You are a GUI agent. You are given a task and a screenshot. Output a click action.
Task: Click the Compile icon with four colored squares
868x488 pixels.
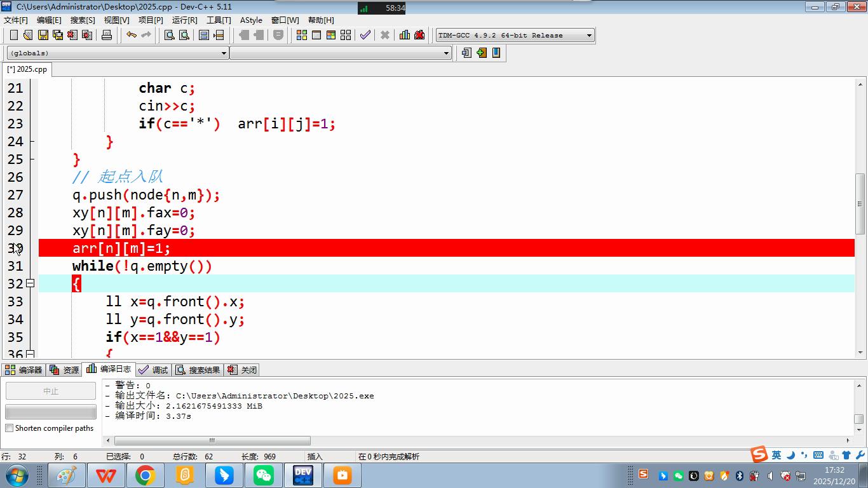[302, 35]
